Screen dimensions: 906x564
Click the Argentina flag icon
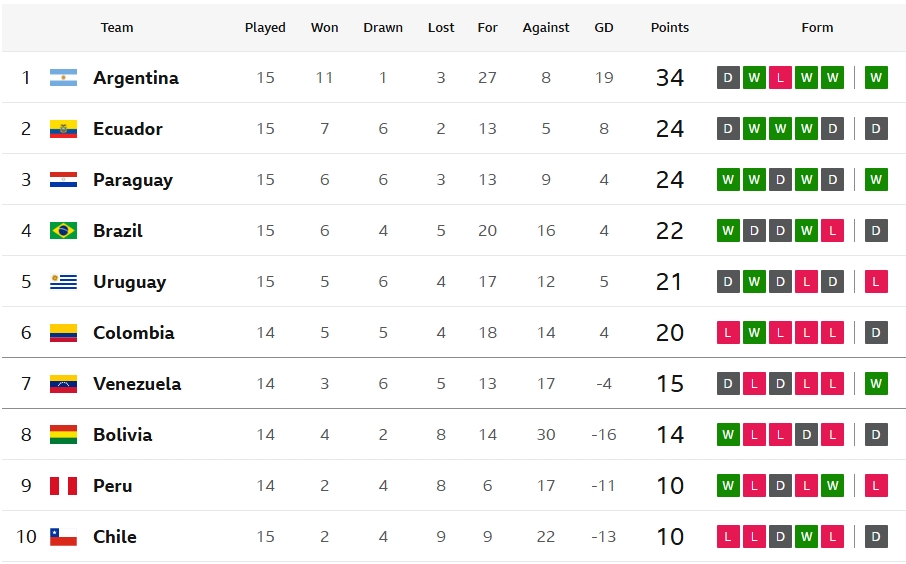pyautogui.click(x=63, y=77)
